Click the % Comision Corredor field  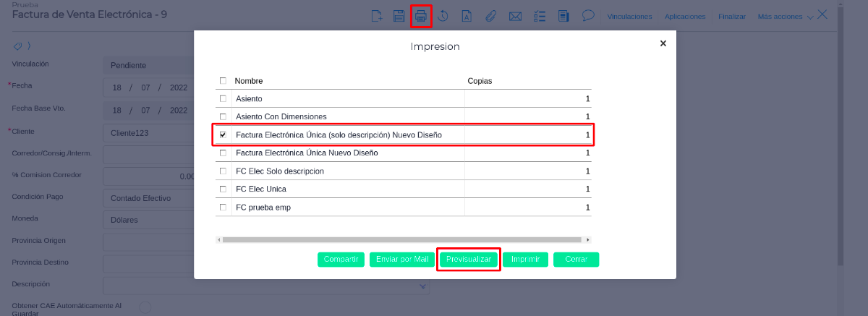pyautogui.click(x=148, y=176)
